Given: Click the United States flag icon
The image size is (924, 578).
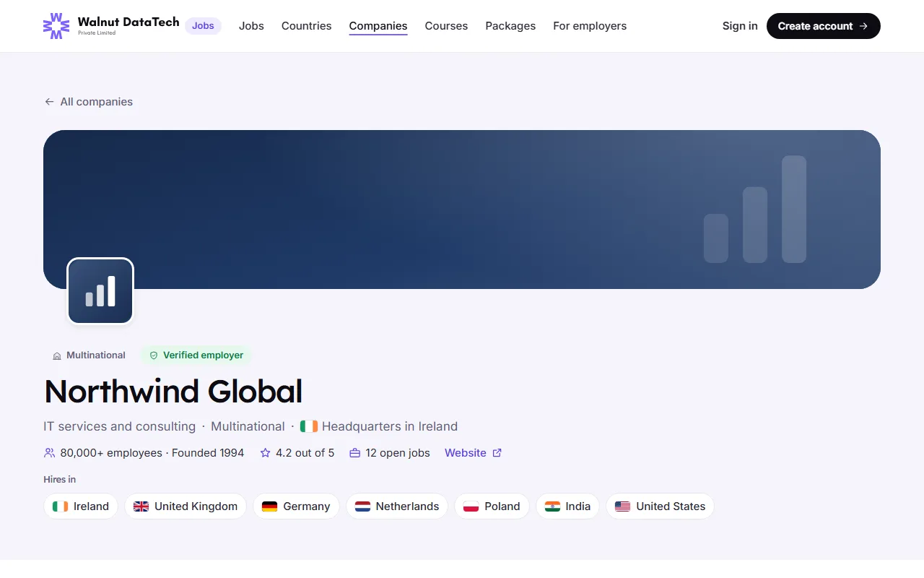Looking at the screenshot, I should click(622, 506).
